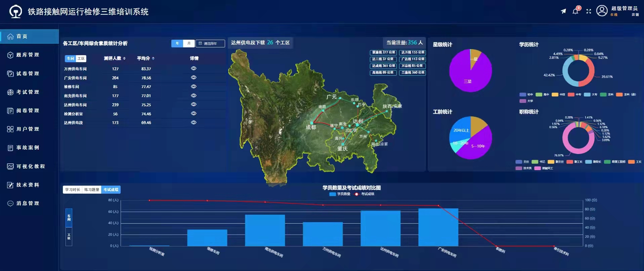Click the 月 month filter button
Viewport: 644px width, 271px height.
click(x=189, y=43)
